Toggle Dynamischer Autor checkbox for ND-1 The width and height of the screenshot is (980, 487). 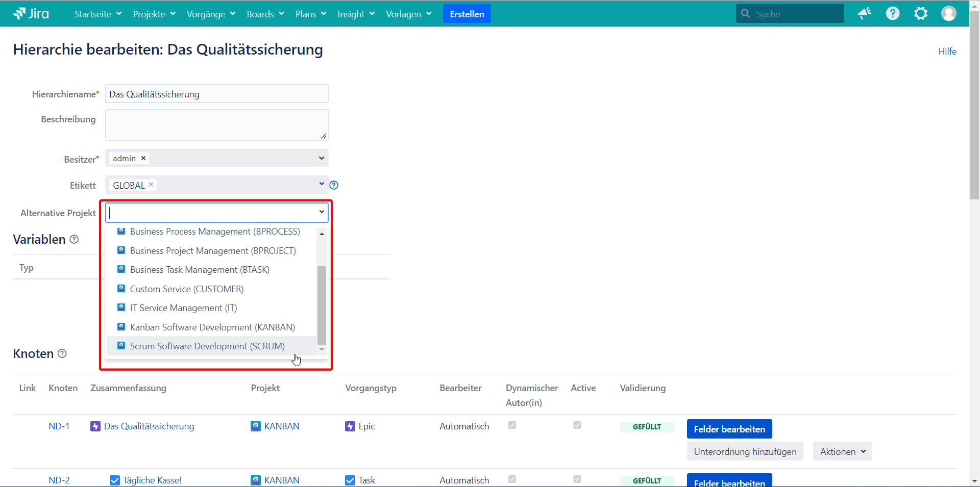tap(512, 425)
